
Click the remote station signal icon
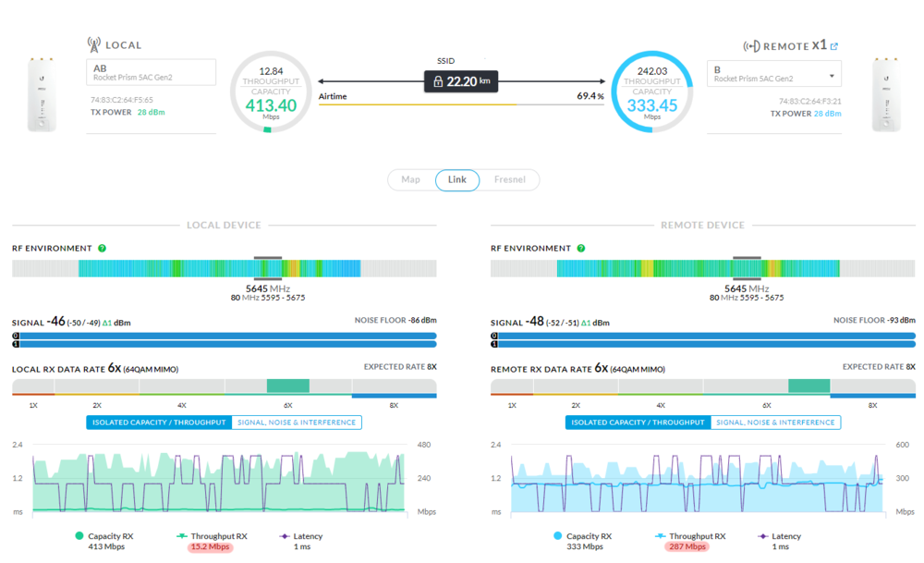[x=751, y=46]
